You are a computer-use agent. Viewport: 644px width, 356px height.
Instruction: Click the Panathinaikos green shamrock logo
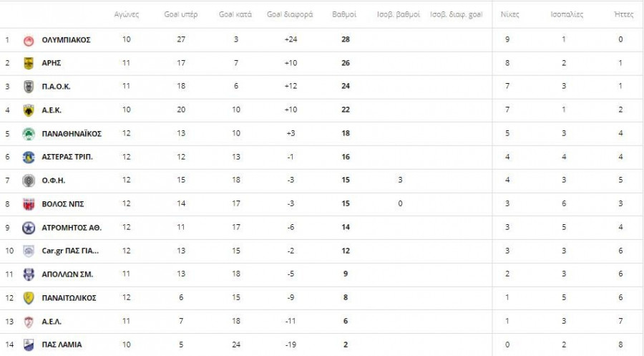coord(29,134)
